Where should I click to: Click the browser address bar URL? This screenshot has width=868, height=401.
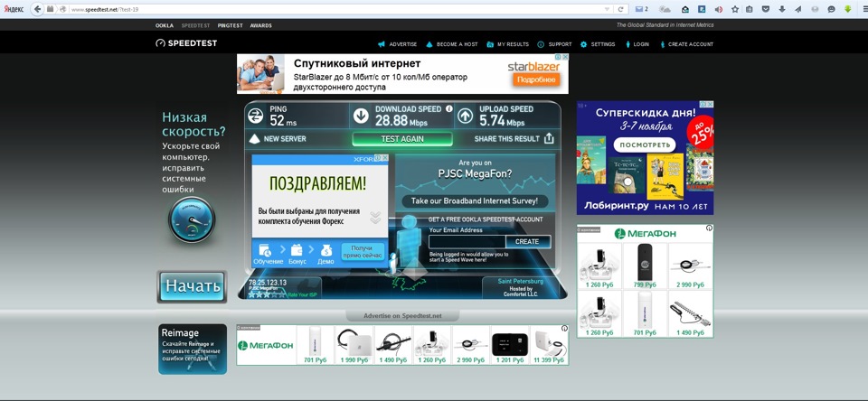pyautogui.click(x=106, y=9)
